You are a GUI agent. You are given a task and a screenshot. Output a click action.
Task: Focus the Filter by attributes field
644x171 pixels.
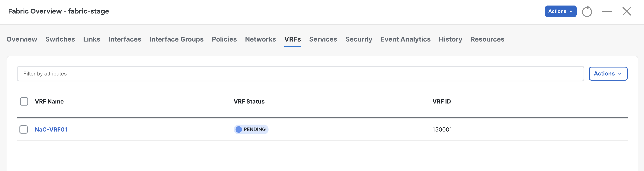coord(300,74)
